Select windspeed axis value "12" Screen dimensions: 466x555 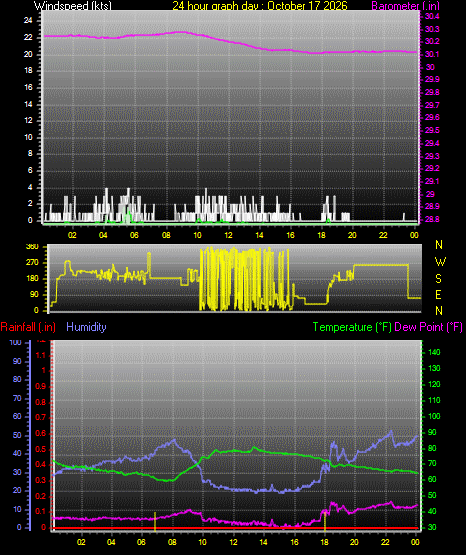tap(28, 120)
